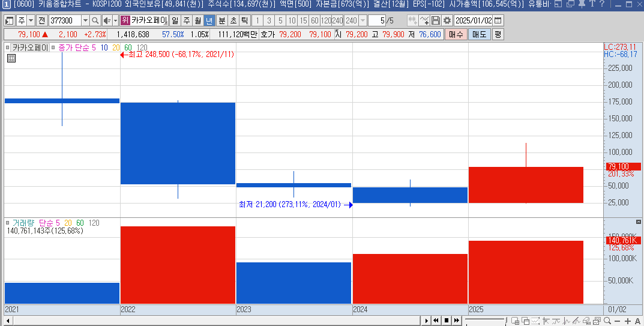Click stock code input field 377300
This screenshot has height=326, width=644.
coord(65,20)
